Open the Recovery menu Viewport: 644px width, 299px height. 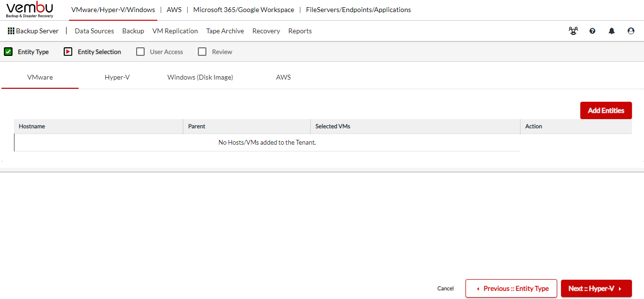tap(266, 31)
